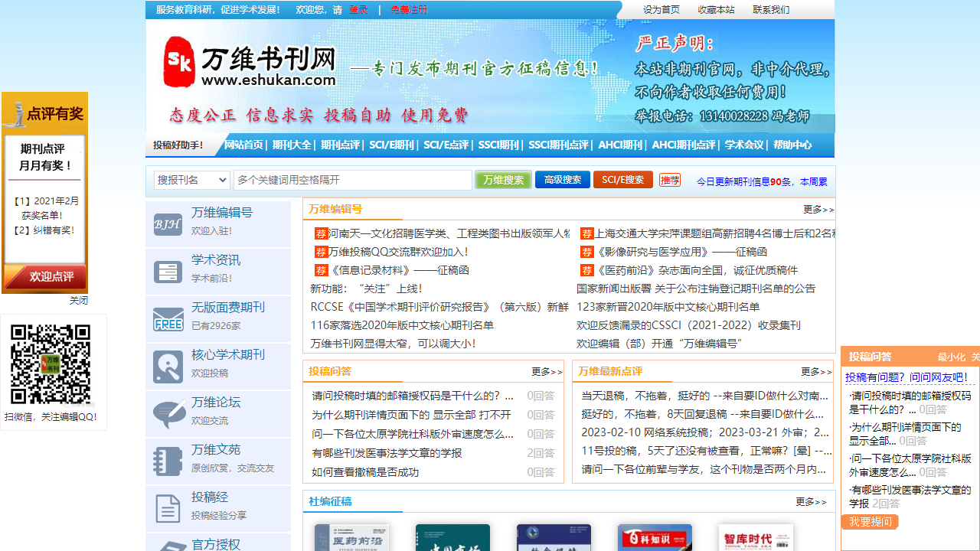Open the SSCI期刊 nav menu item
This screenshot has height=551, width=980.
498,145
